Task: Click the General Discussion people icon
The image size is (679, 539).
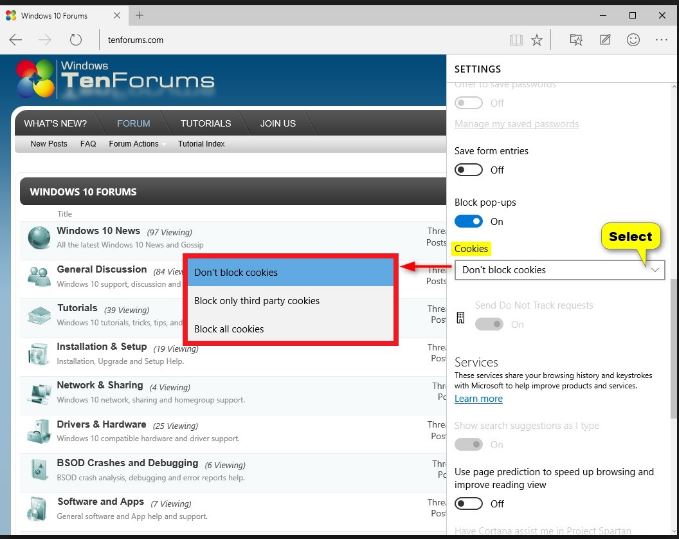Action: pyautogui.click(x=39, y=277)
